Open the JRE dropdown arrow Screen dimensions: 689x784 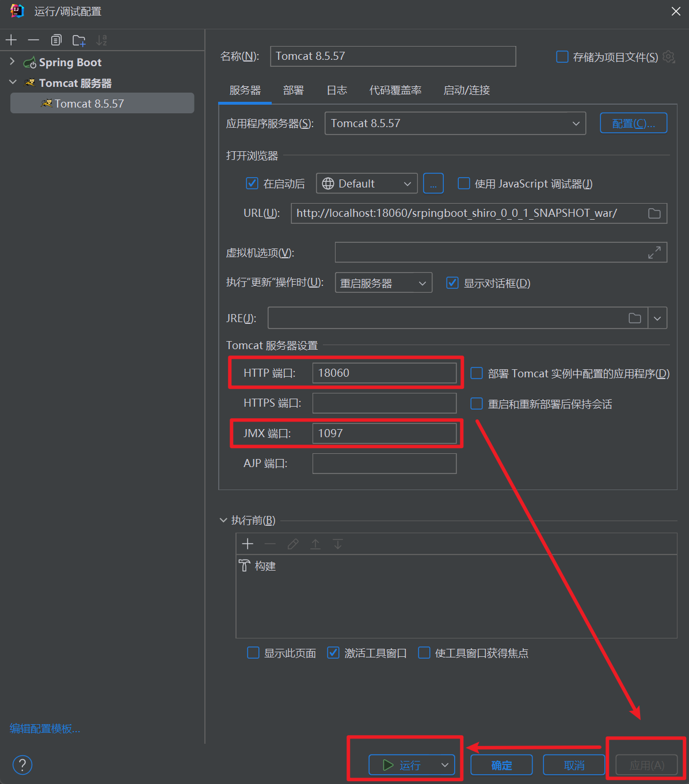[x=657, y=318]
